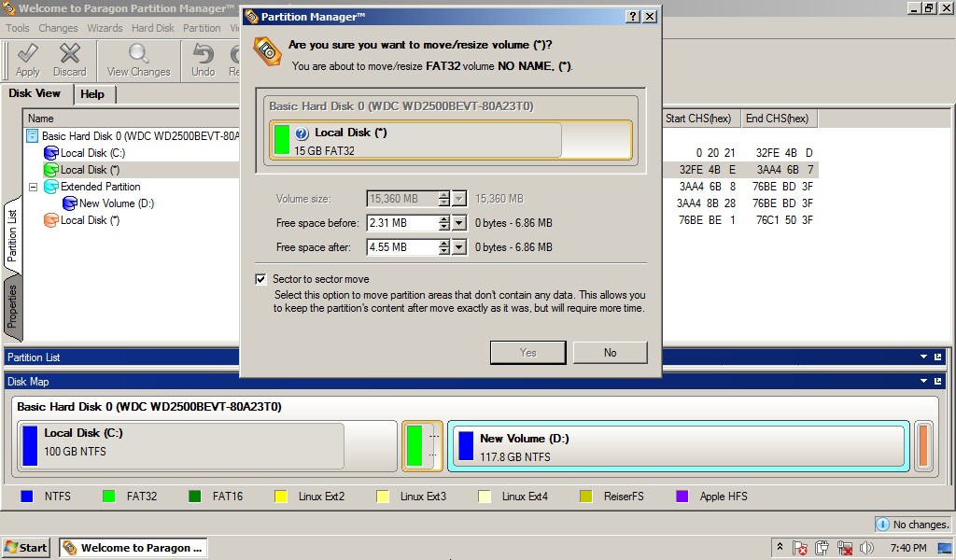956x560 pixels.
Task: Click the info icon beside No changes
Action: tap(881, 524)
